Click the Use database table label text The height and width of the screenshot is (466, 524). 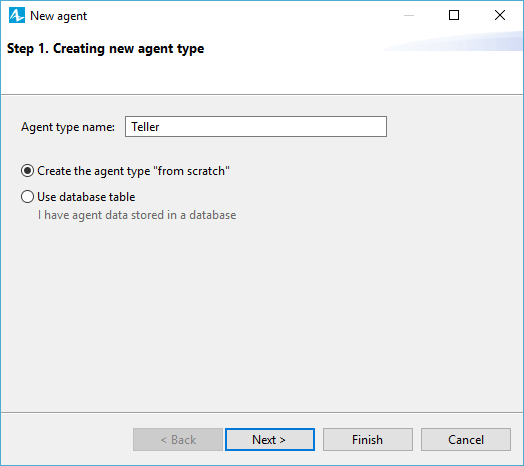point(86,197)
